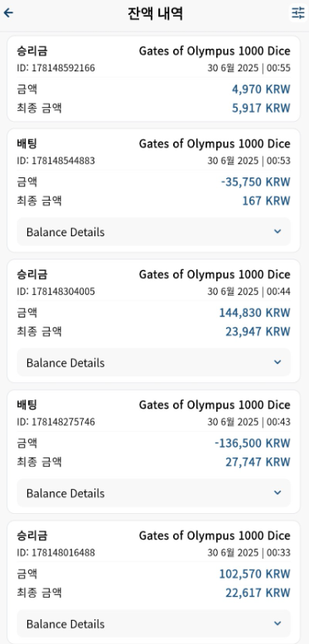Select the final balance 27,747 KRW

point(258,462)
